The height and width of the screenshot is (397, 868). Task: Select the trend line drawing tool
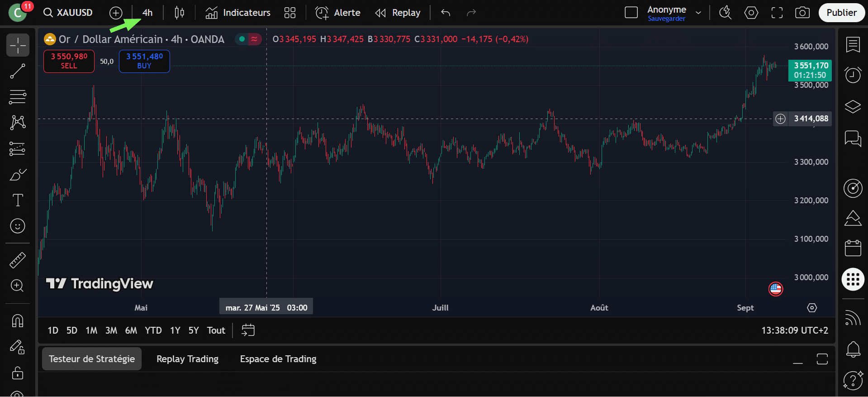point(18,71)
